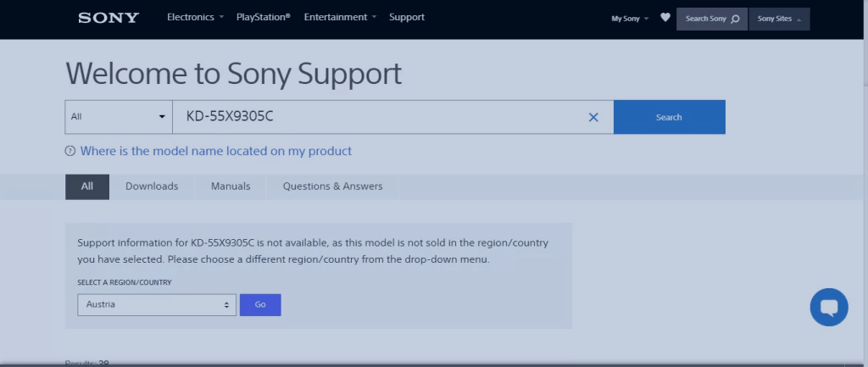Viewport: 868px width, 367px height.
Task: Open the favorites heart icon
Action: (665, 18)
